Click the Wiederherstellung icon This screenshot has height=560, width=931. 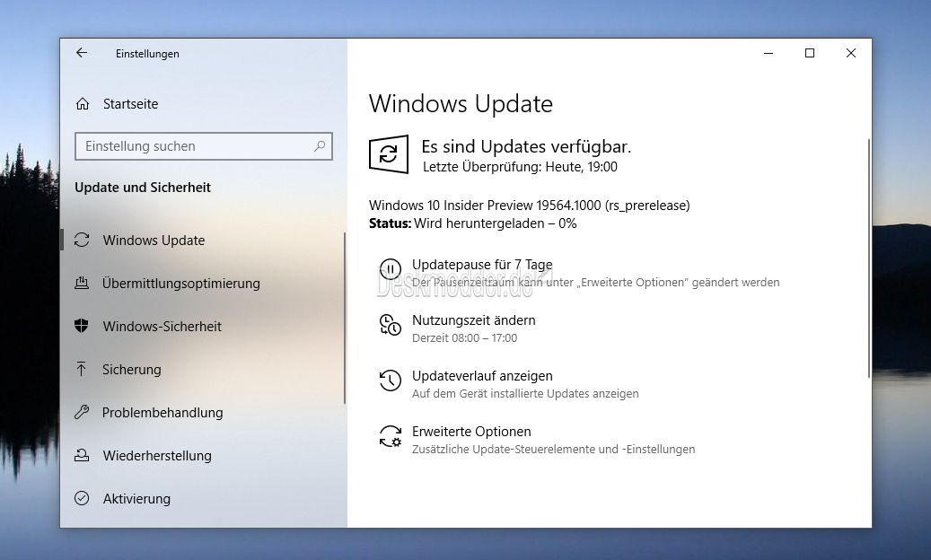pyautogui.click(x=82, y=455)
